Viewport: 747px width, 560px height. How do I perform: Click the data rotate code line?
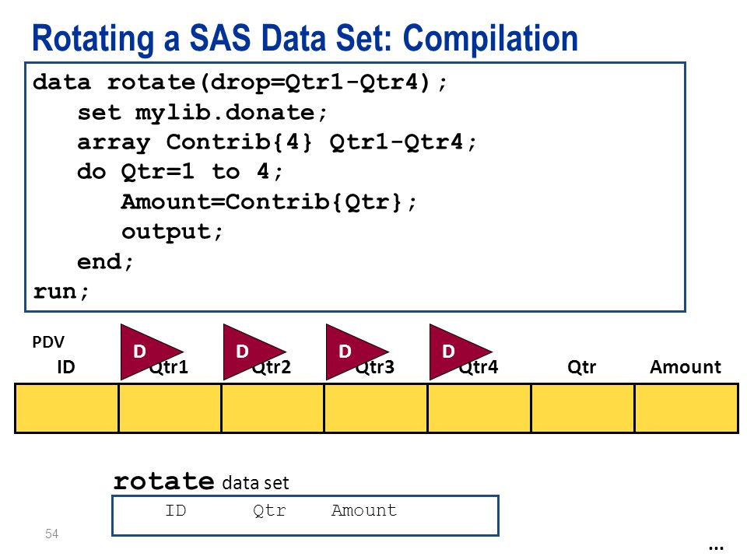pyautogui.click(x=240, y=83)
